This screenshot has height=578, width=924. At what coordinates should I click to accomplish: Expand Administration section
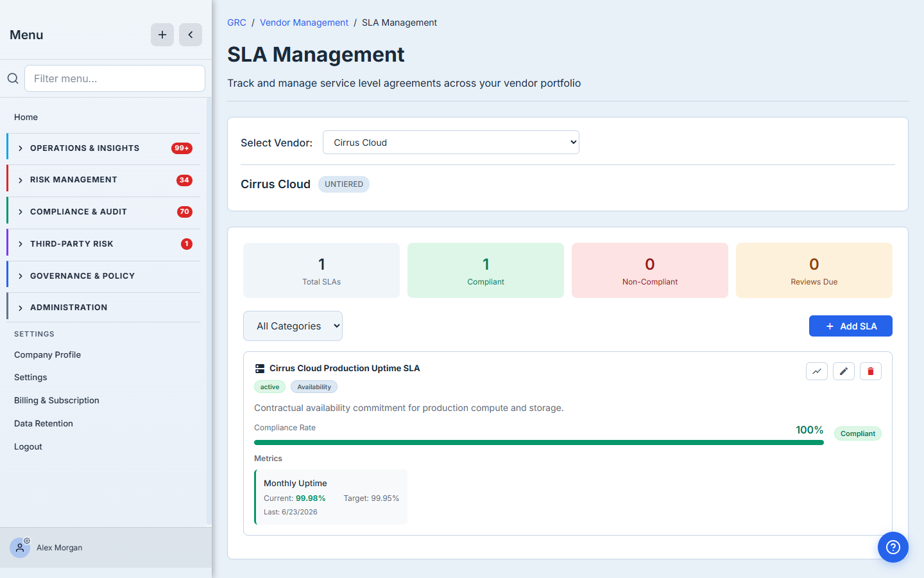[x=103, y=308]
